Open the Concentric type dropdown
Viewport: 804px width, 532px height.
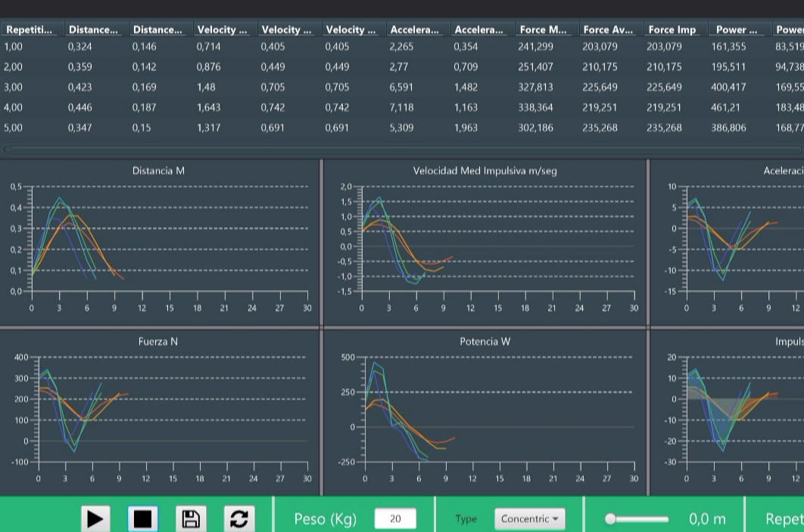529,518
